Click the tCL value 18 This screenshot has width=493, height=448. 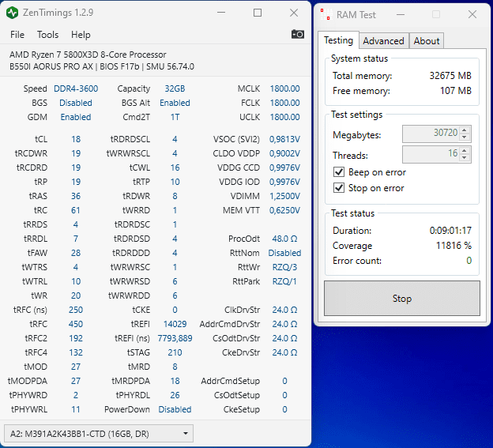(76, 139)
